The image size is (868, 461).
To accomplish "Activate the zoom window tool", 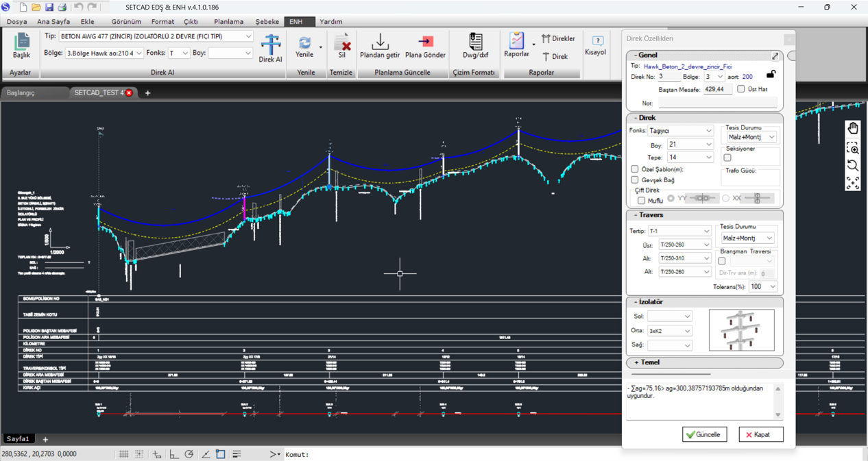I will coord(853,147).
